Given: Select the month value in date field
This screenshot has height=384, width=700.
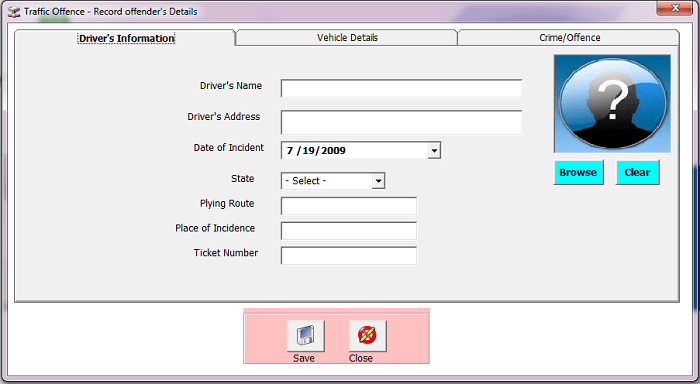Looking at the screenshot, I should click(290, 151).
